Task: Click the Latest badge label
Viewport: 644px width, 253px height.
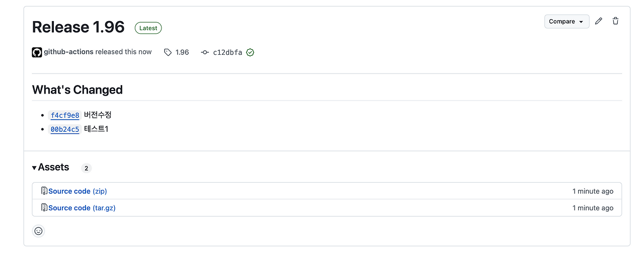Action: [x=148, y=28]
